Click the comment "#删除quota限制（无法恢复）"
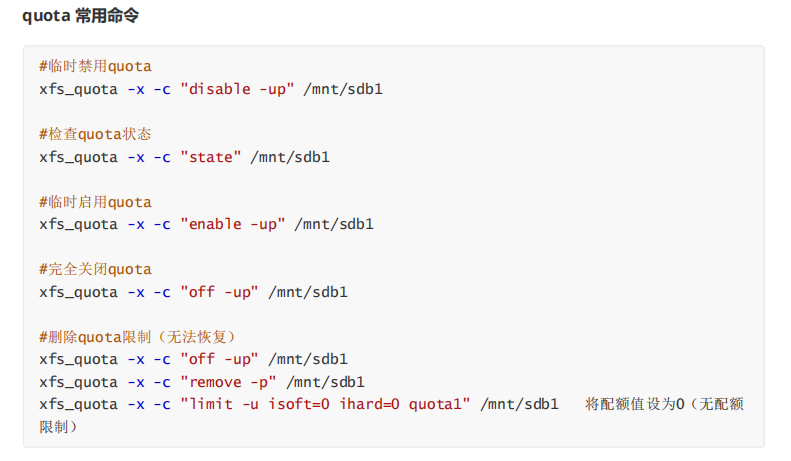791x461 pixels. [139, 337]
